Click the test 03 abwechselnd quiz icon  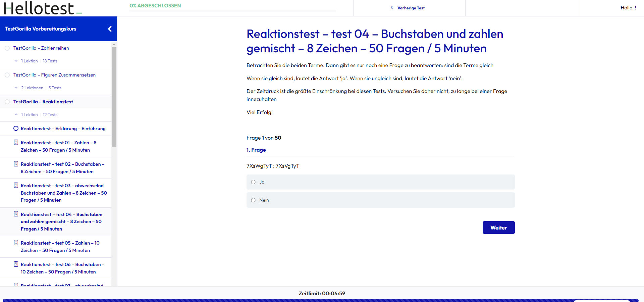[x=16, y=185]
